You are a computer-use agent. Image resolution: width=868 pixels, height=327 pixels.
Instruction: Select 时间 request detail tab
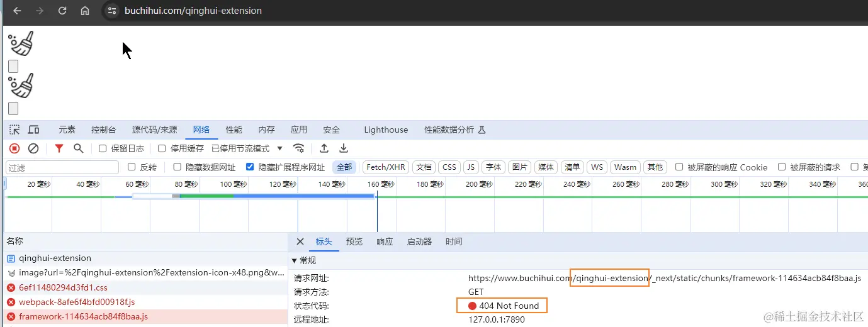[454, 241]
